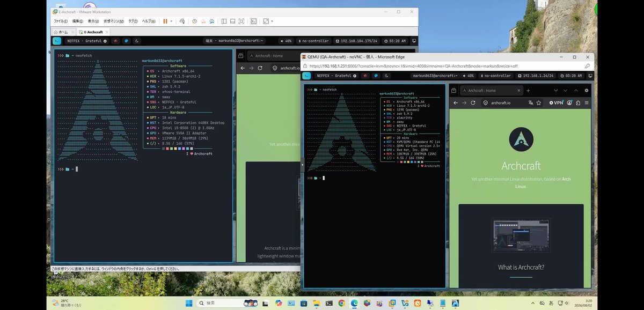The image size is (644, 310).
Task: Click the blue palette icon in noVNC guest bar
Action: pos(375,76)
